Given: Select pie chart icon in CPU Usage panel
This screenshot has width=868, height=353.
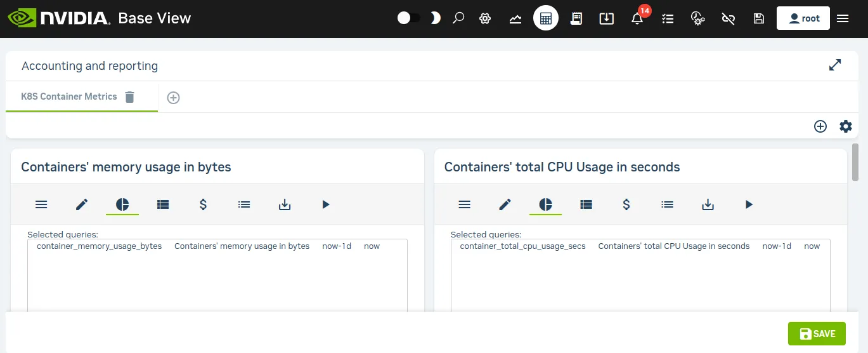Looking at the screenshot, I should pyautogui.click(x=545, y=204).
